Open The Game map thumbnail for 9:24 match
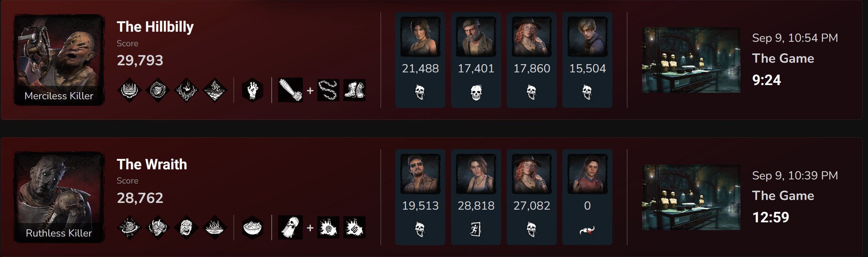Image resolution: width=868 pixels, height=257 pixels. coord(691,60)
